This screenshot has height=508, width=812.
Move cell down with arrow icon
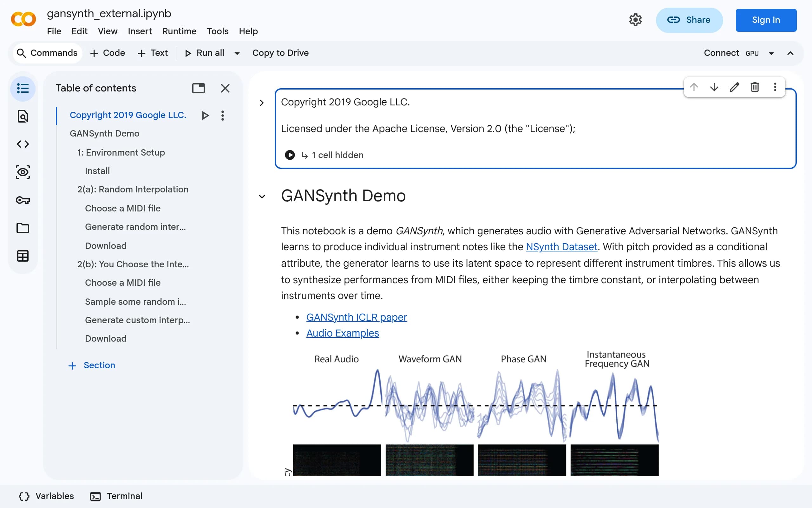(x=714, y=87)
